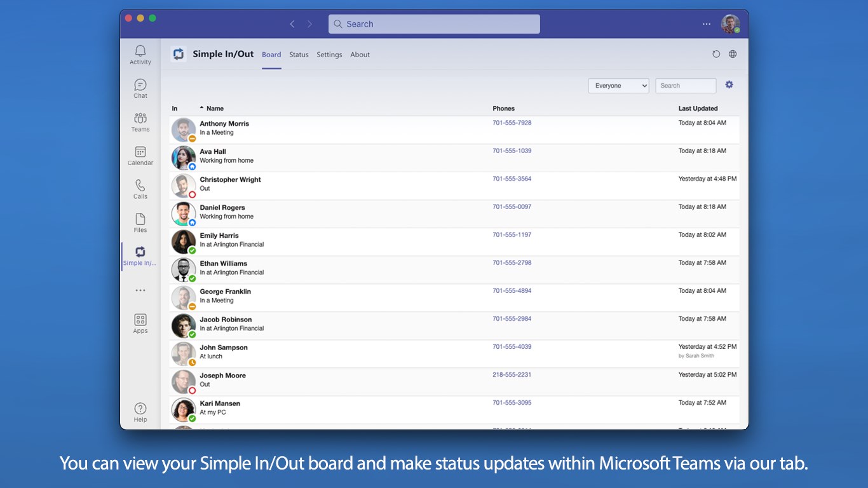Click Ava Hall's profile thumbnail
This screenshot has width=868, height=488.
(x=183, y=158)
